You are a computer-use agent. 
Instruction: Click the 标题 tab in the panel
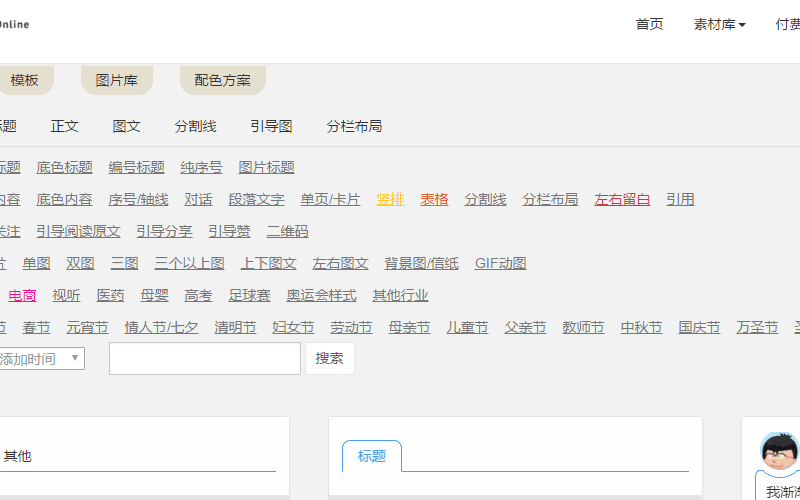pos(371,456)
